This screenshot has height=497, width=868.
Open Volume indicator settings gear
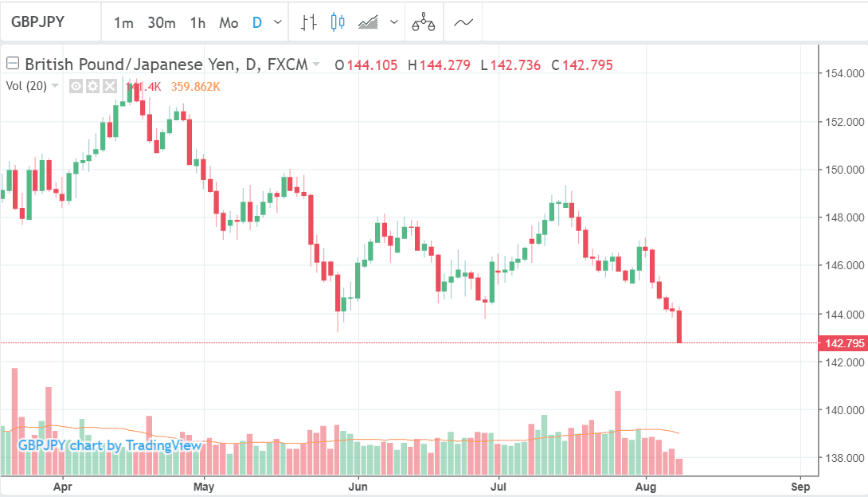point(92,86)
